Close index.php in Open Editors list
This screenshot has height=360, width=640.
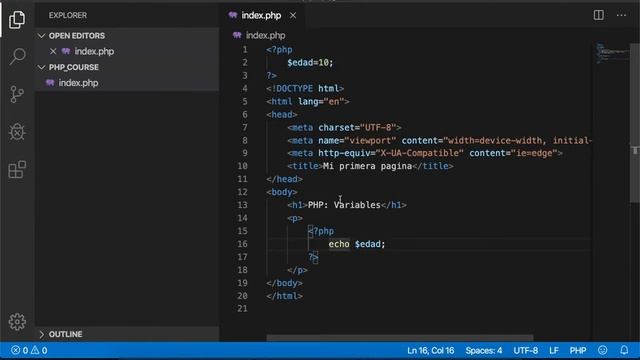coord(53,51)
